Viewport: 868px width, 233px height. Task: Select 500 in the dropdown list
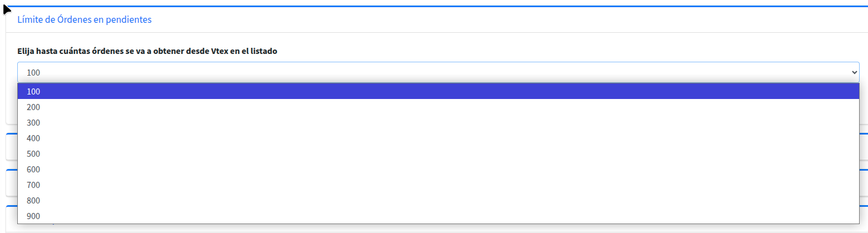coord(33,153)
